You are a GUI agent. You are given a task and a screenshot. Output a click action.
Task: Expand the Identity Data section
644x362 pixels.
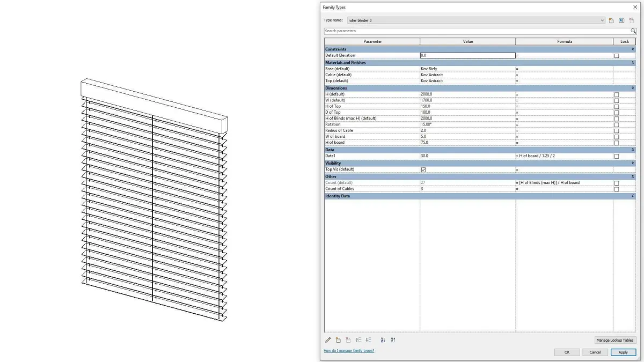click(633, 196)
